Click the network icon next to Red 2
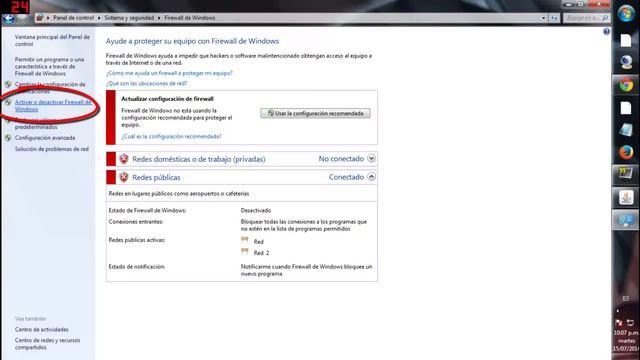Image resolution: width=640 pixels, height=360 pixels. (x=245, y=251)
